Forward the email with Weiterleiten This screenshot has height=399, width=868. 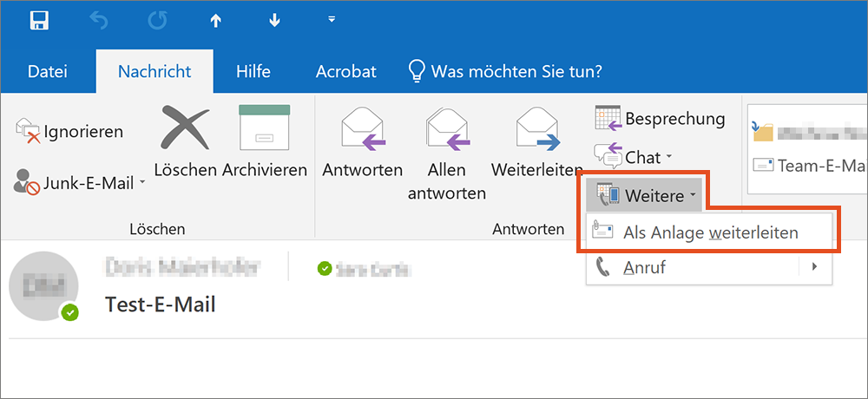(536, 144)
